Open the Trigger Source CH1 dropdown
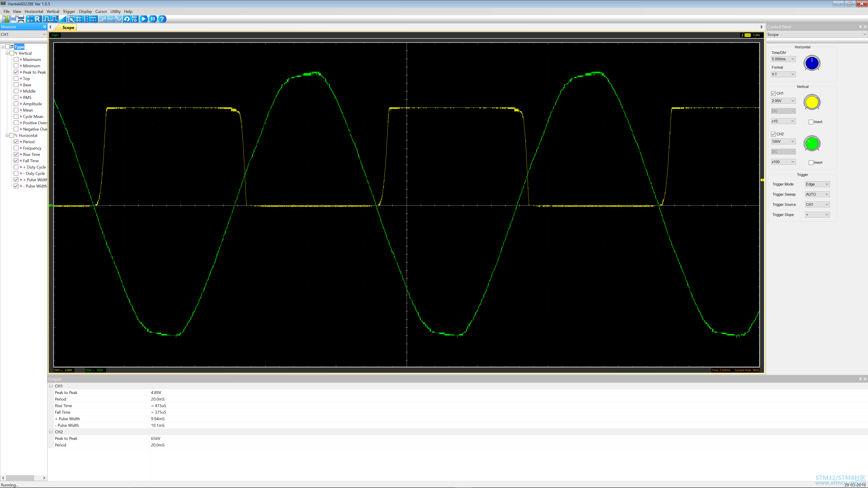This screenshot has height=488, width=868. pyautogui.click(x=817, y=204)
